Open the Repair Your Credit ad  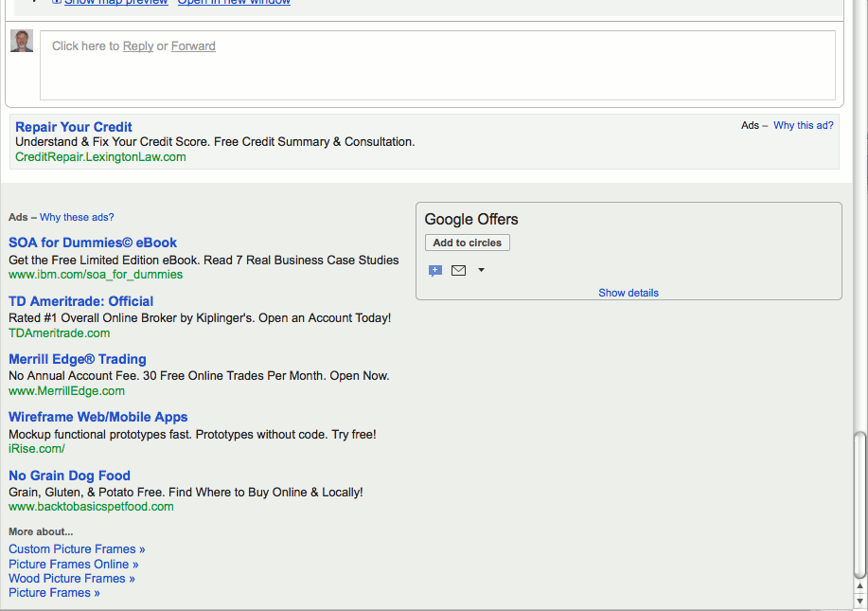pyautogui.click(x=74, y=127)
